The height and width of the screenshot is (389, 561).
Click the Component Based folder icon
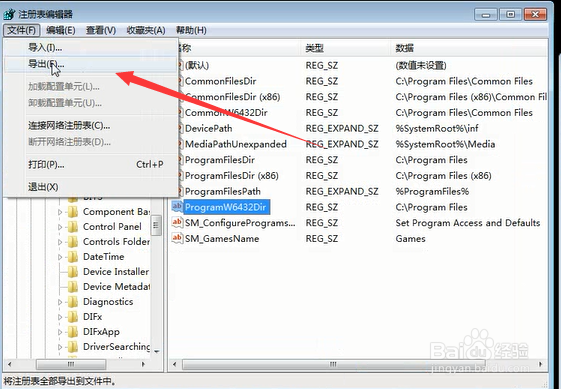73,212
